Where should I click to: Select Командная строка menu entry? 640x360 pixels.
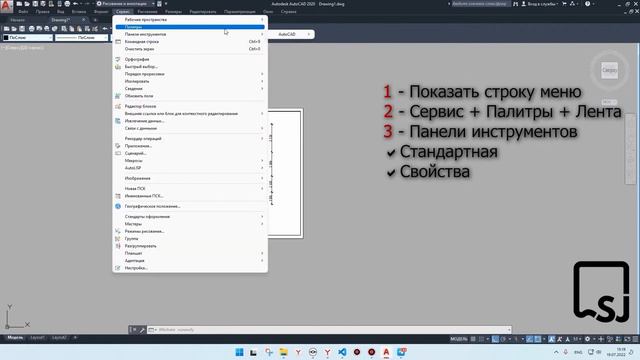[190, 42]
